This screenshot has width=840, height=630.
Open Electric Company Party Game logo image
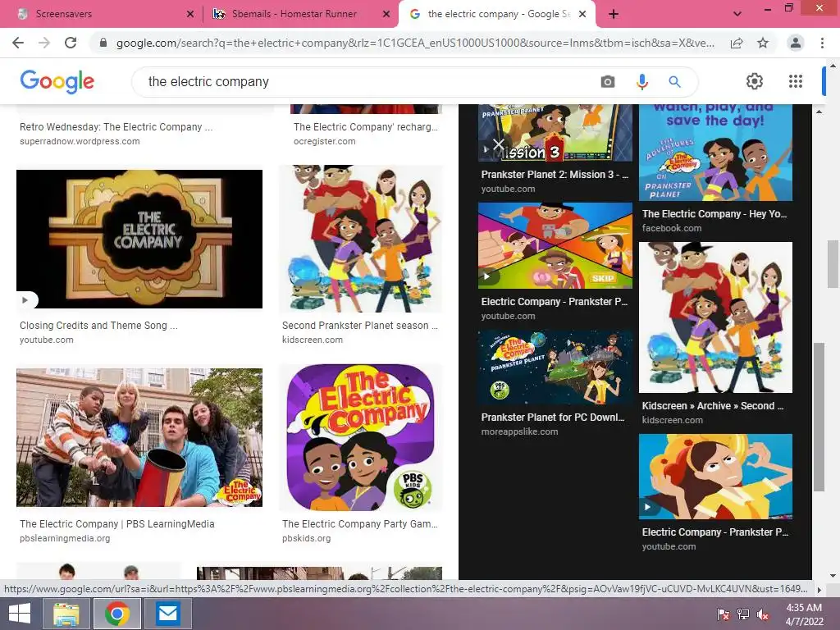[361, 437]
